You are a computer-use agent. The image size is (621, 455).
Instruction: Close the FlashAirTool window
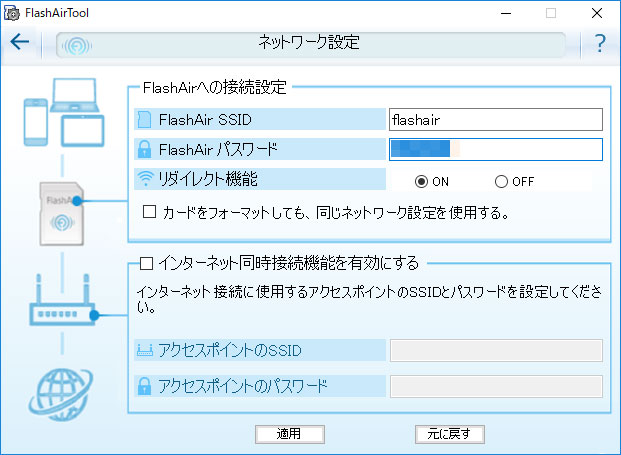pyautogui.click(x=597, y=13)
